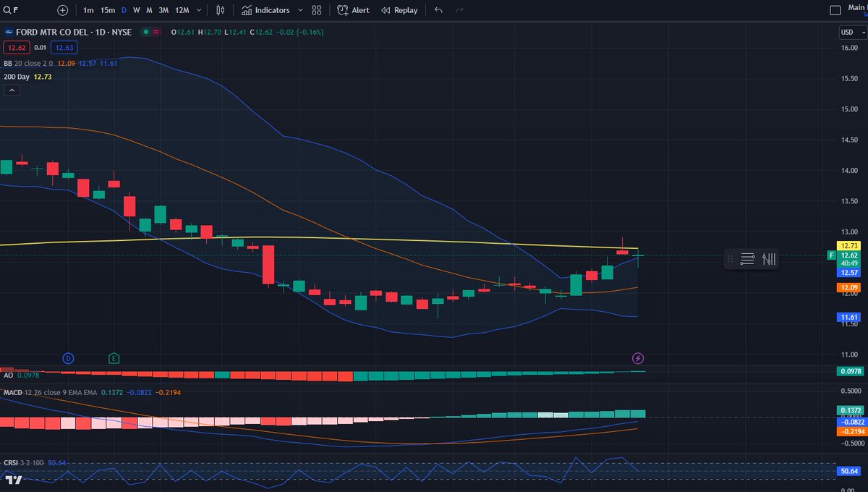The image size is (868, 492).
Task: Click the pink approximate data status icon
Action: tap(157, 32)
